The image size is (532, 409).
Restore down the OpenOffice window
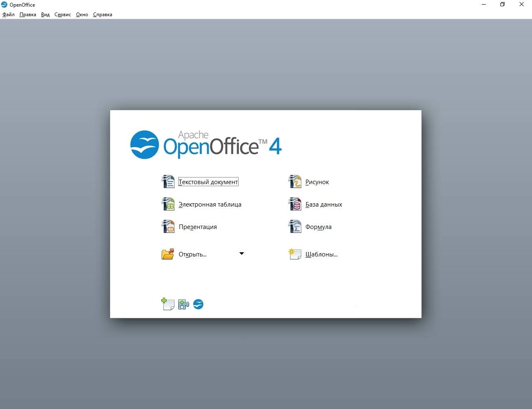point(502,5)
